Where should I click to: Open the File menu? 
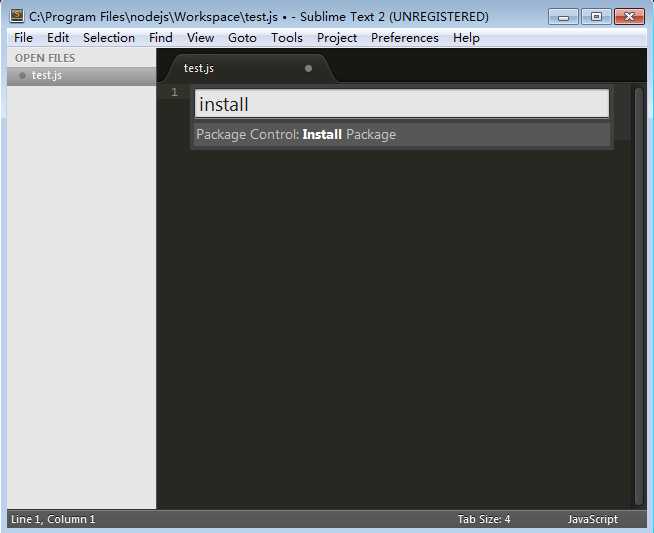pos(23,38)
